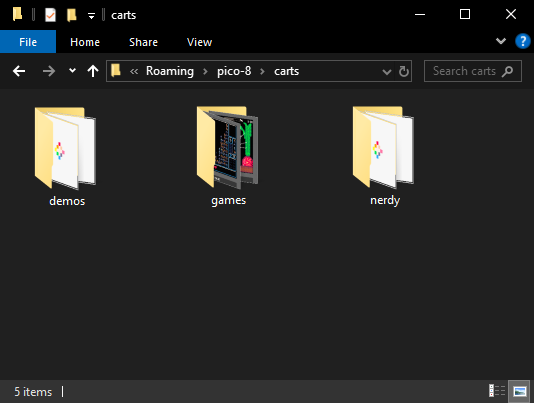Go up one folder level
The width and height of the screenshot is (534, 403).
[93, 71]
